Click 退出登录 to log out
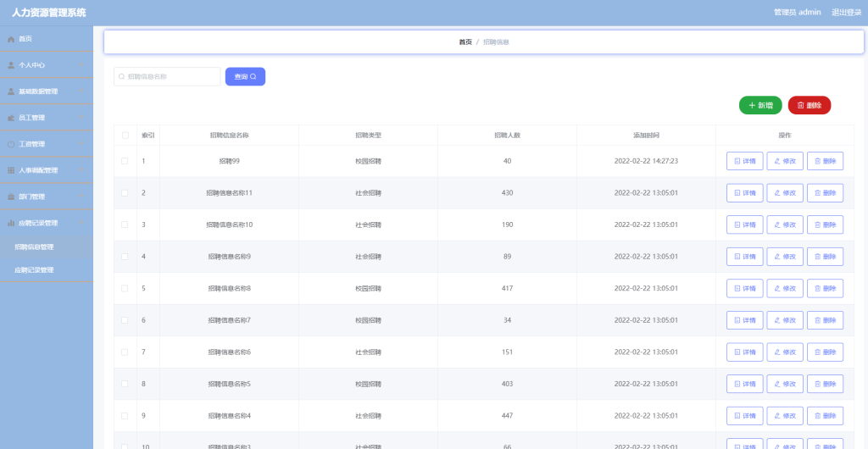The width and height of the screenshot is (868, 449). pyautogui.click(x=847, y=12)
